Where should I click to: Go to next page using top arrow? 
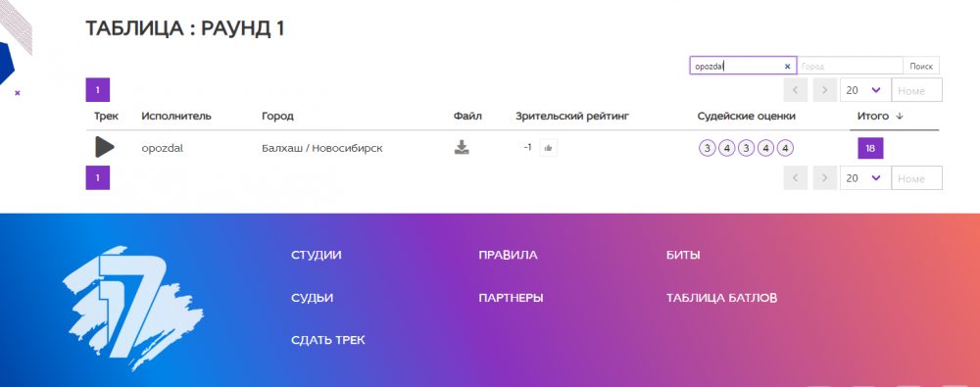pyautogui.click(x=825, y=90)
